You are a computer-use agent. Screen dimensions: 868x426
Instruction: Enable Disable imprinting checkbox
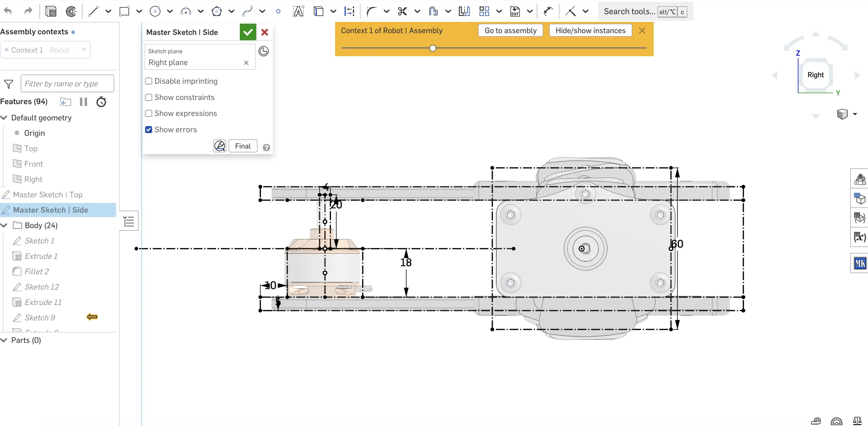pos(149,81)
